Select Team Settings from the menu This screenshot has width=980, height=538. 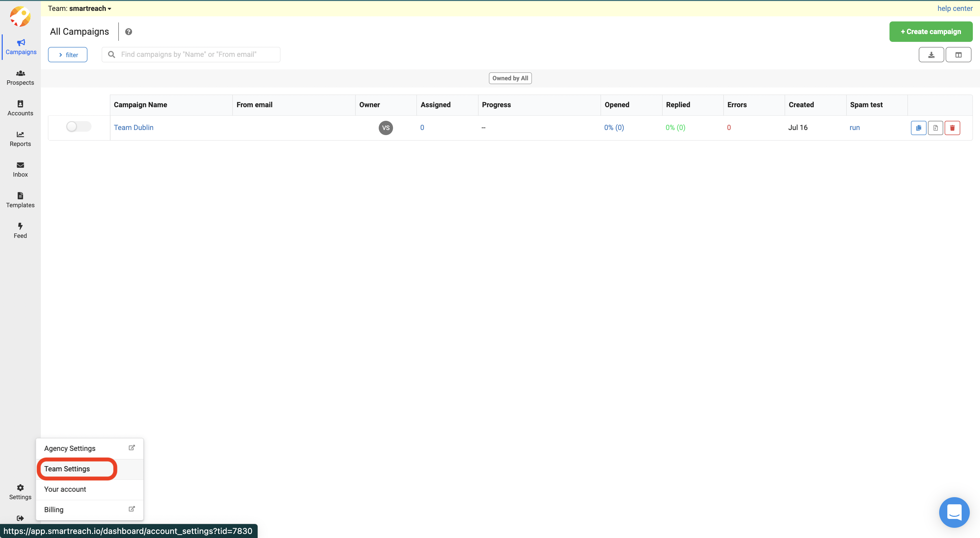(x=67, y=469)
